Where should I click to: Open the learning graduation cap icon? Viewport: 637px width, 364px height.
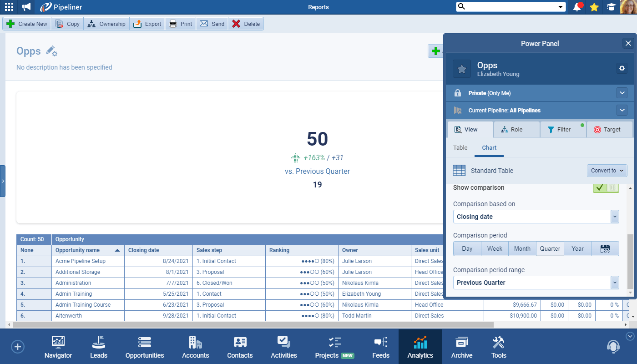pos(611,7)
